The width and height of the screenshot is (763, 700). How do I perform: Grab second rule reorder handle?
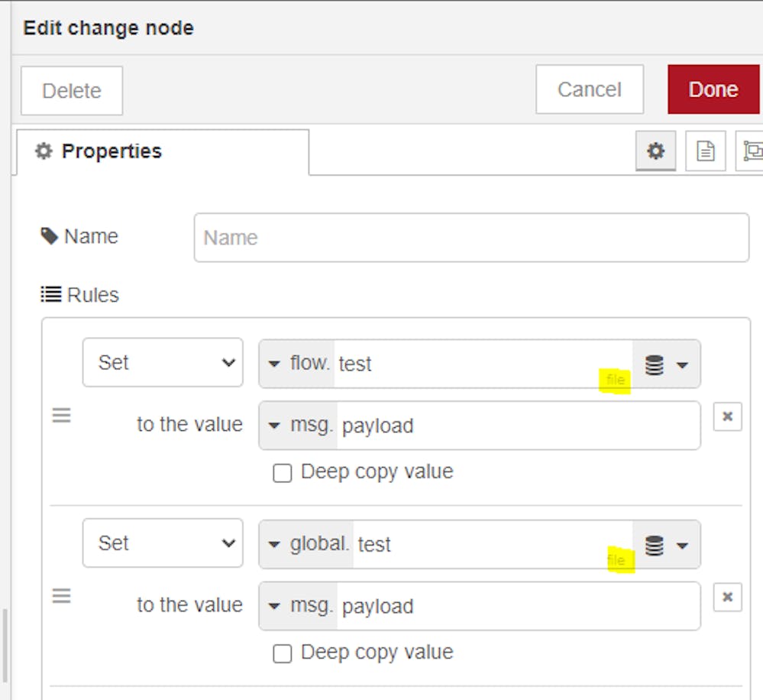[61, 596]
